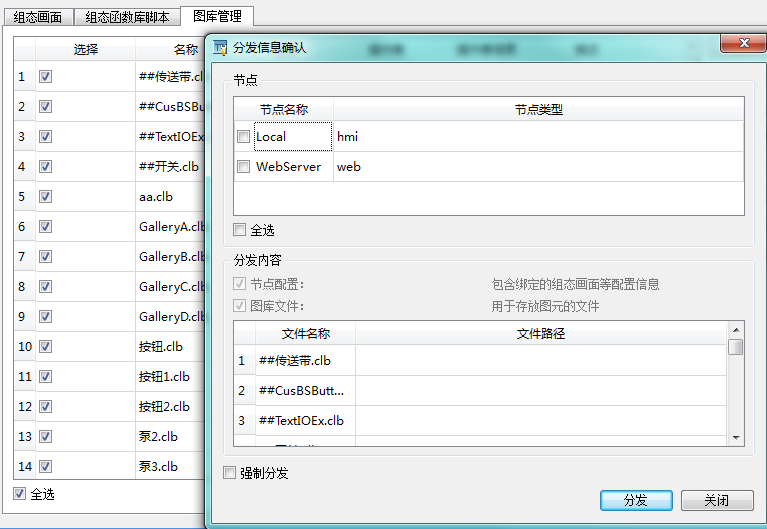
Task: Click the 关闭 button in the dialog
Action: [x=717, y=500]
